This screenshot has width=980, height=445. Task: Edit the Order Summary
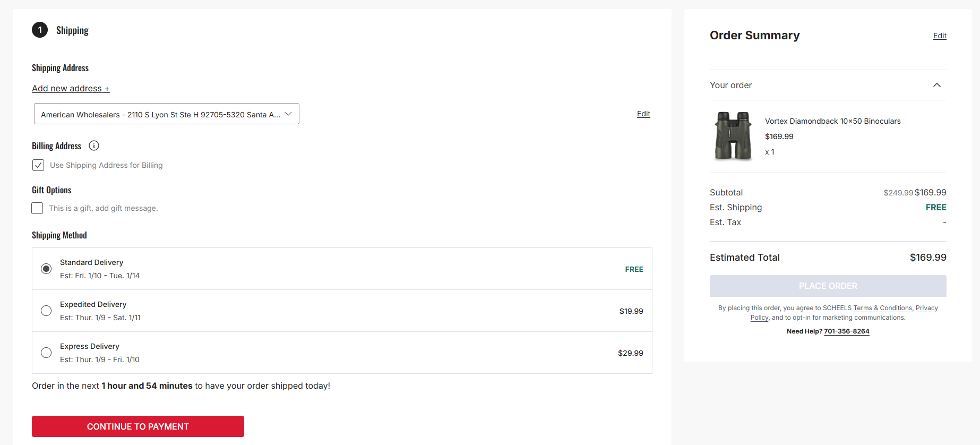coord(940,36)
